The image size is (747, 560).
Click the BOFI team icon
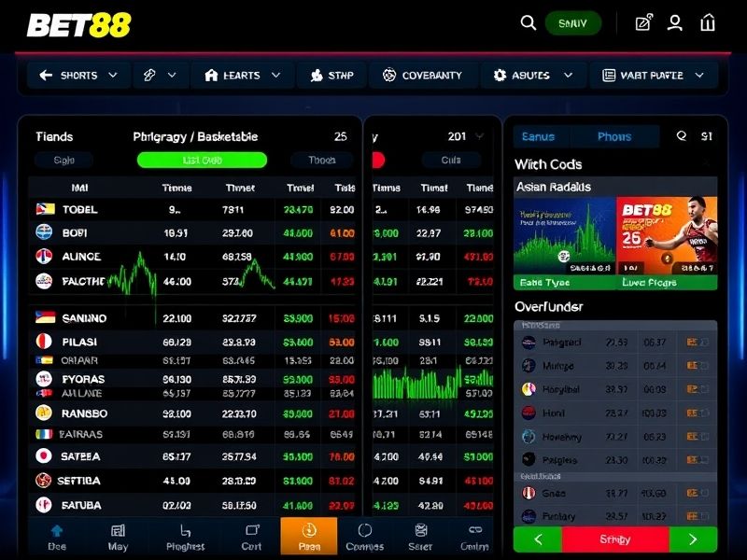coord(44,232)
